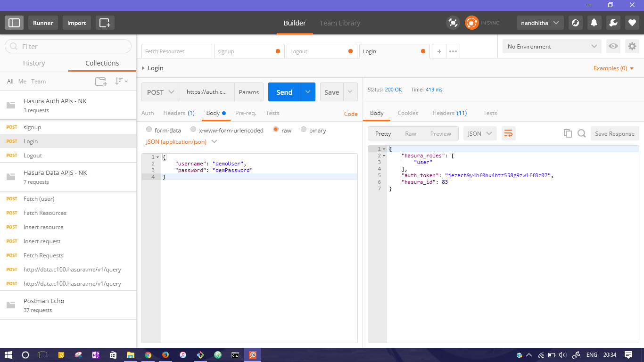
Task: Open the POST method dropdown
Action: [x=160, y=92]
